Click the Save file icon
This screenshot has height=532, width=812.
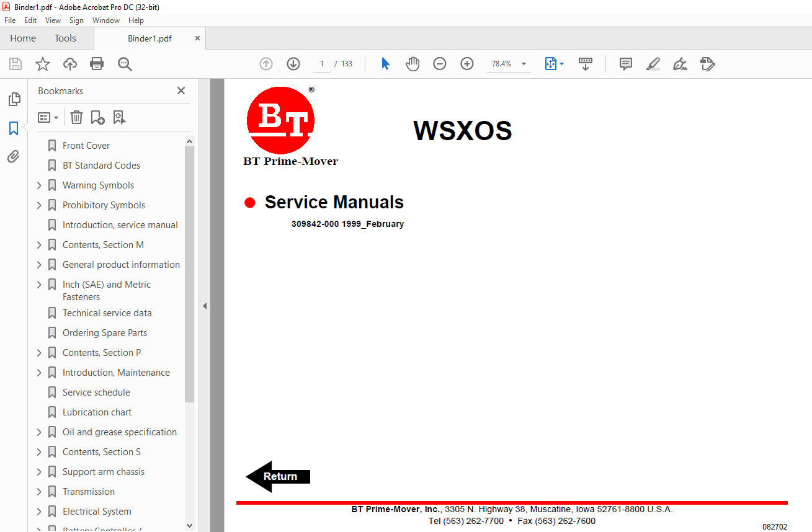tap(16, 64)
